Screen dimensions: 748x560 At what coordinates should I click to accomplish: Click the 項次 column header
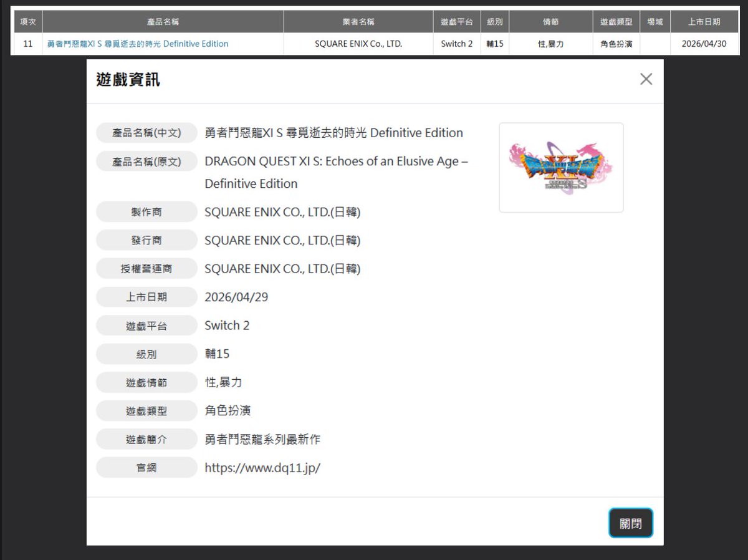[28, 22]
